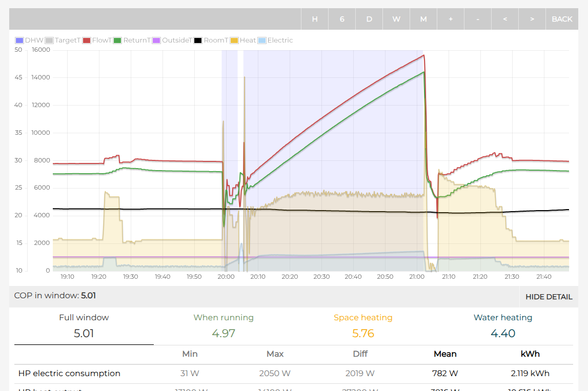The height and width of the screenshot is (391, 588).
Task: Switch to the D day view
Action: [369, 19]
